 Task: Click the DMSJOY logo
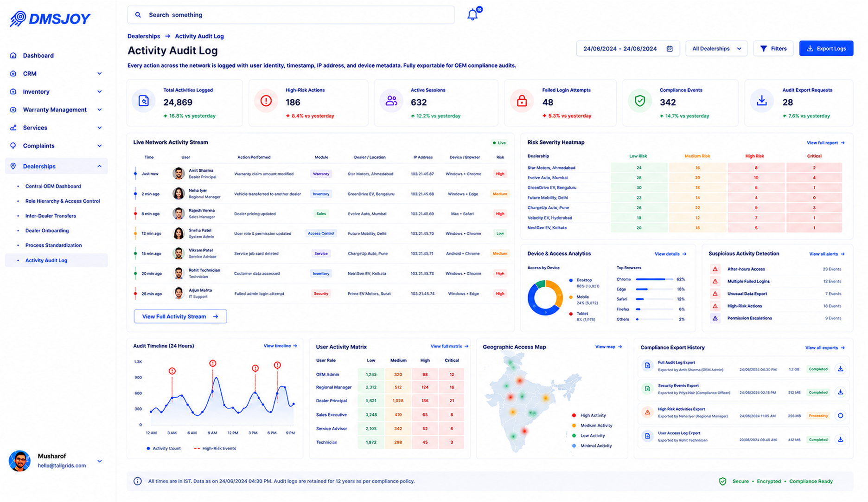pos(50,19)
